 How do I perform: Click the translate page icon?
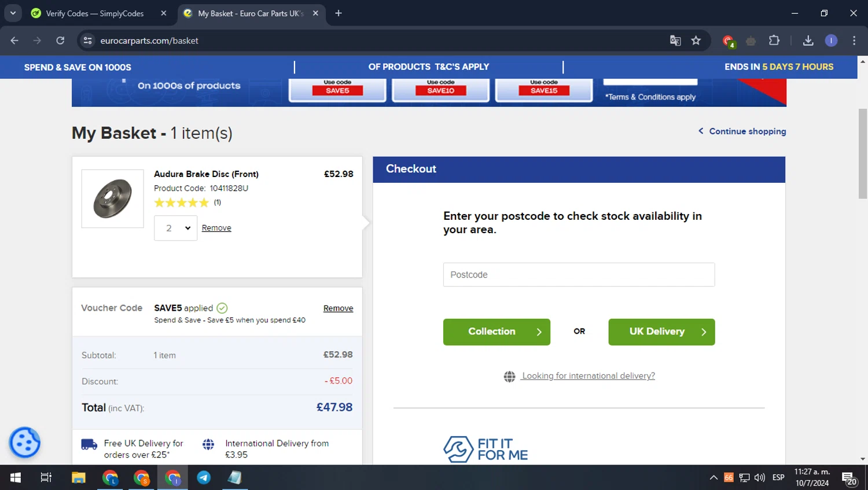[675, 40]
